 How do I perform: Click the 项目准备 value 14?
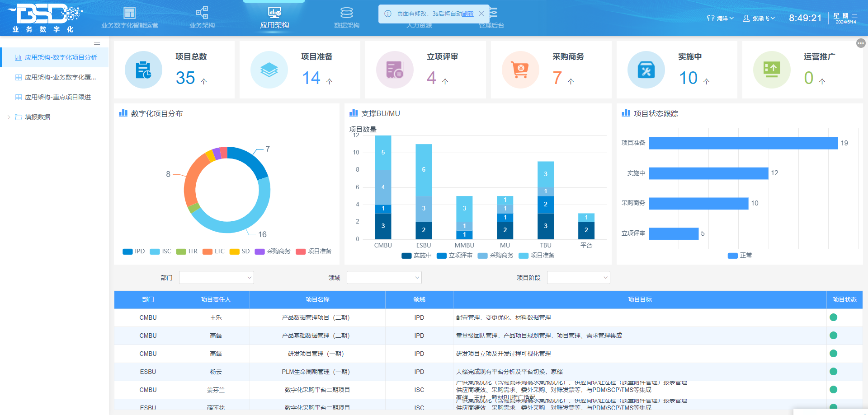click(311, 78)
